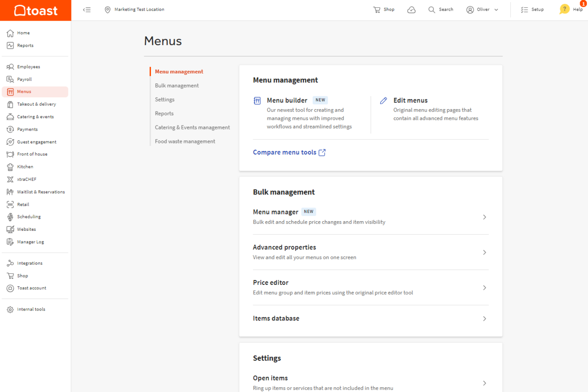This screenshot has height=392, width=588.
Task: Select the Payments sidebar icon
Action: [27, 129]
